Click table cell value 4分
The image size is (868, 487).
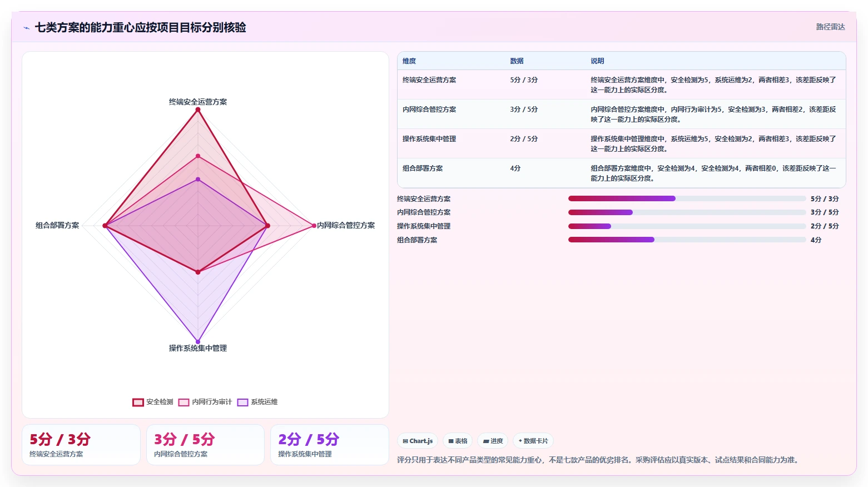pos(515,168)
